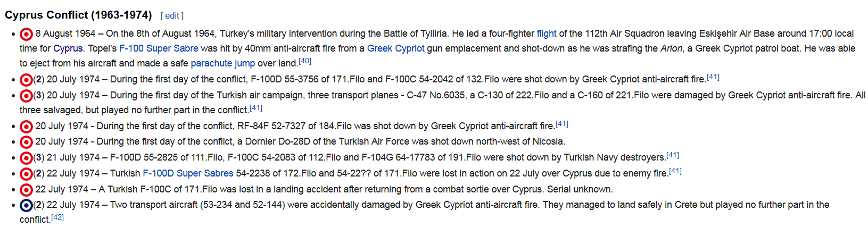Image resolution: width=868 pixels, height=227 pixels.
Task: Click the Cyprus Conflict (1963-1974) heading
Action: pyautogui.click(x=78, y=15)
